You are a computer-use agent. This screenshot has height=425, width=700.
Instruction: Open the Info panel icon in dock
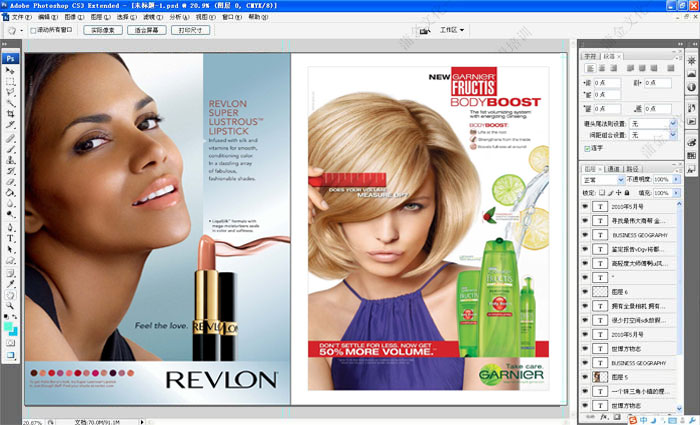click(692, 87)
